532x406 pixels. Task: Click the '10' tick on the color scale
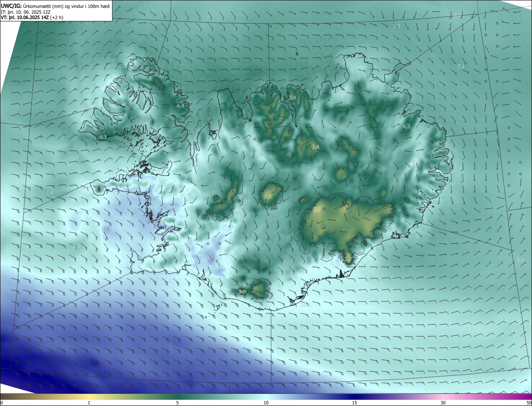pos(266,403)
